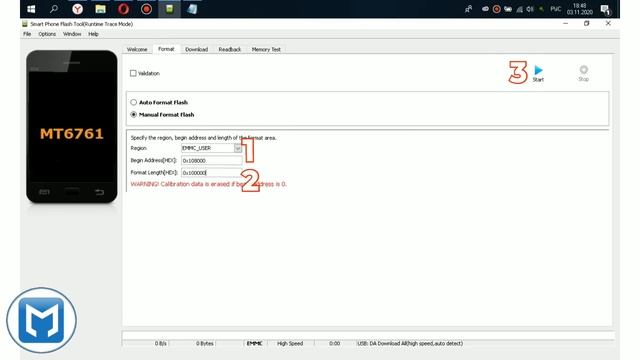
Task: Open network status icon in tray
Action: (x=520, y=9)
